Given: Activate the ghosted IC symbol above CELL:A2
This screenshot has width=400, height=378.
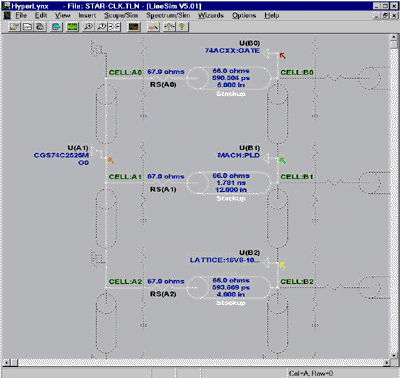Looking at the screenshot, I should (98, 258).
